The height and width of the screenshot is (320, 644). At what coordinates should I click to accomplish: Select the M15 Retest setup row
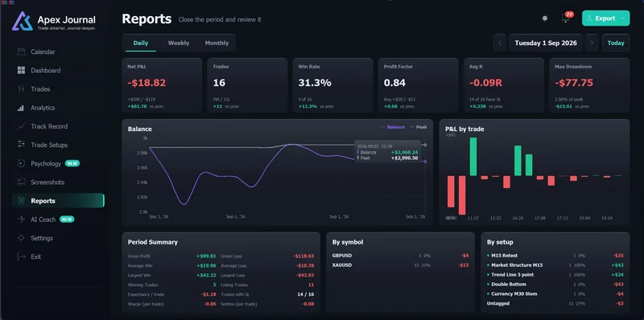555,256
